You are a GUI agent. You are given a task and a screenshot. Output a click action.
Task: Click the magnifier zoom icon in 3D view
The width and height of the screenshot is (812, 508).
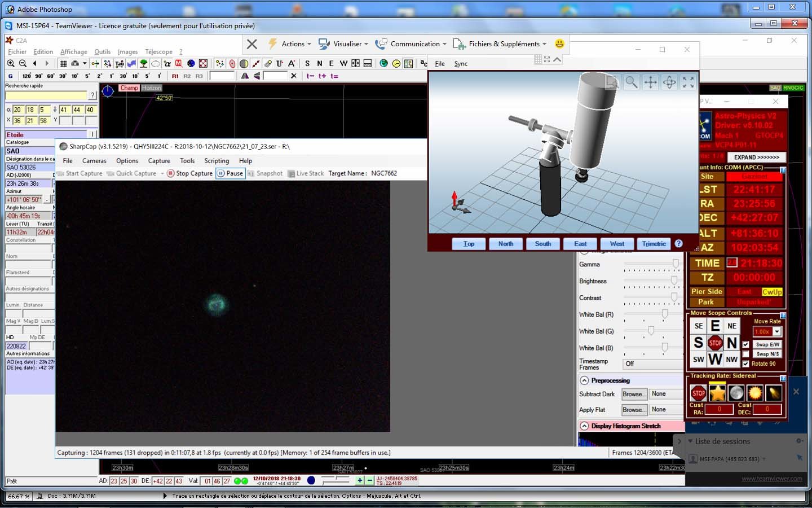[x=632, y=82]
